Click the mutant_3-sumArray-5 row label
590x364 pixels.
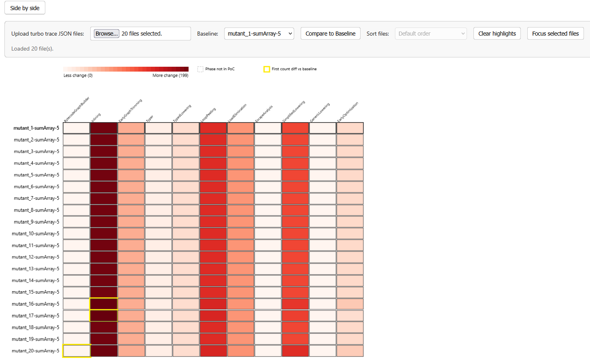pos(36,151)
